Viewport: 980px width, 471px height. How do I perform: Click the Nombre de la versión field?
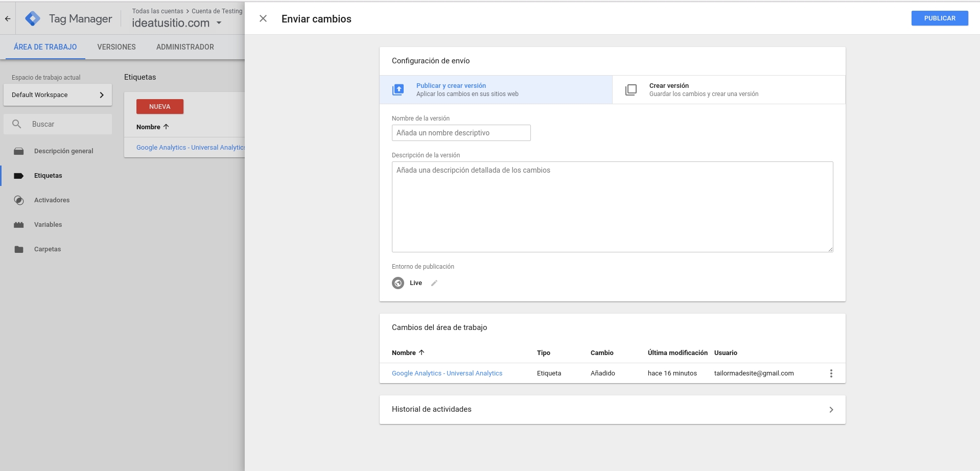pos(461,133)
